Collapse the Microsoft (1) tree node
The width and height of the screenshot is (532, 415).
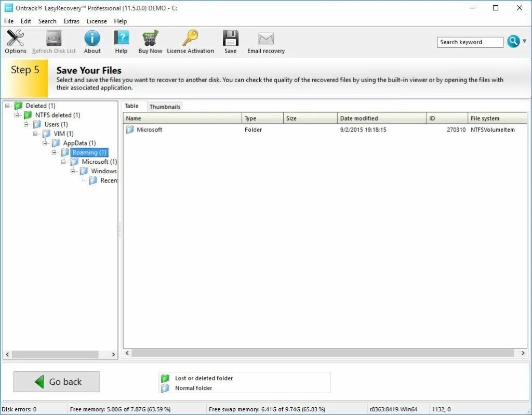63,162
